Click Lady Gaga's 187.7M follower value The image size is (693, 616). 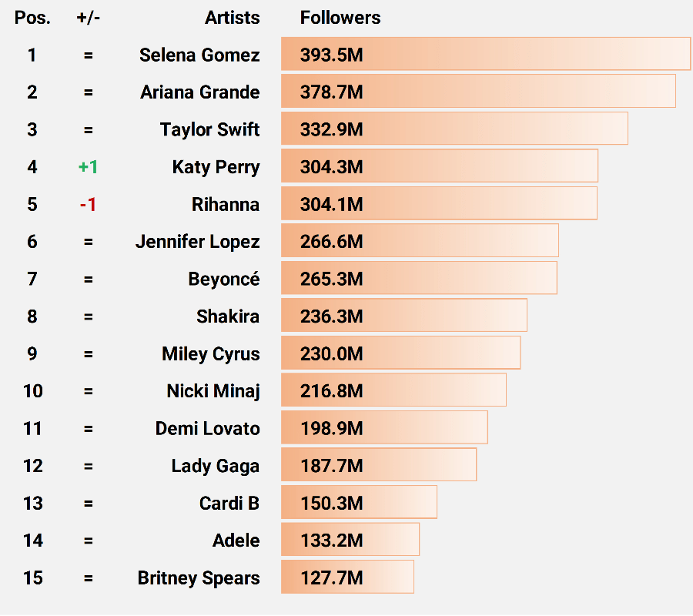(x=331, y=466)
